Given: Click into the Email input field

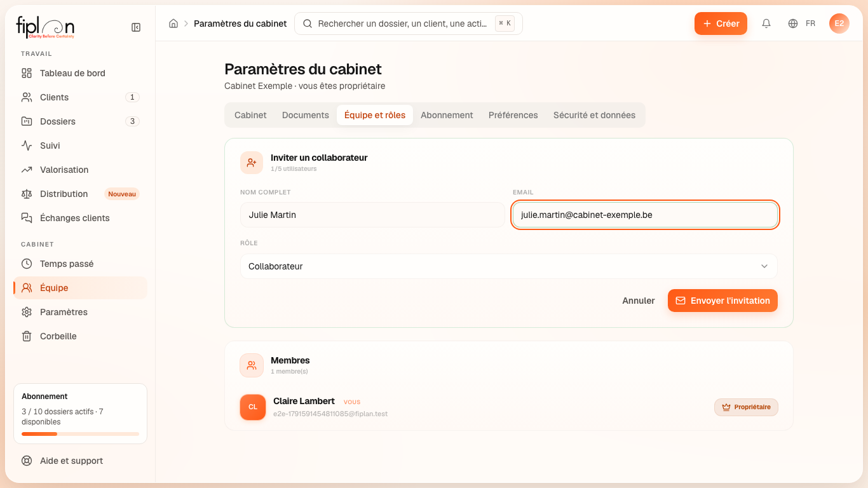Looking at the screenshot, I should 645,215.
